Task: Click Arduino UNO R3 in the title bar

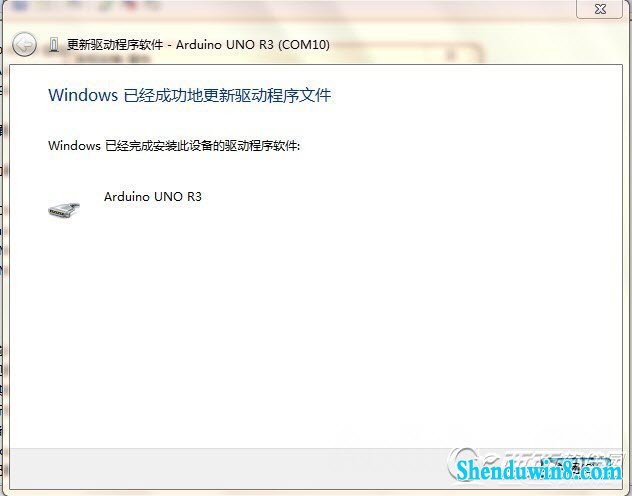Action: pyautogui.click(x=225, y=44)
